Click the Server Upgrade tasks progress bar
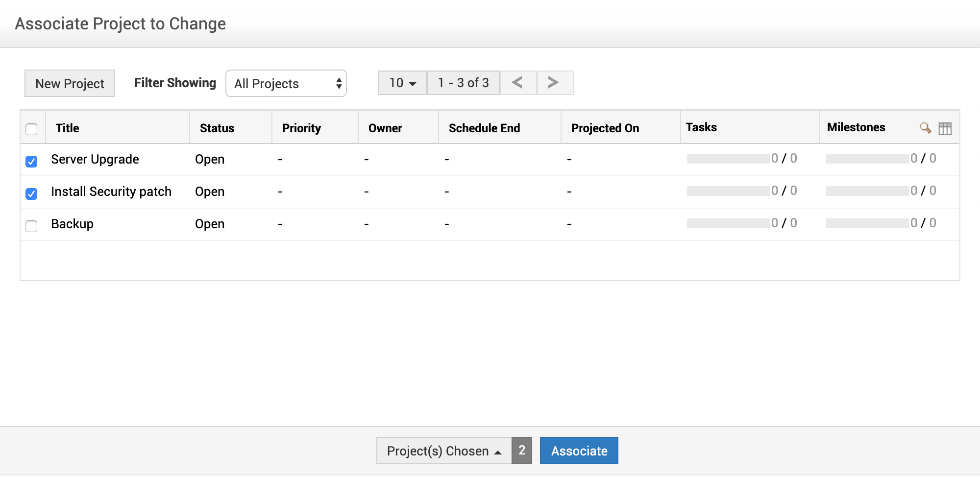Viewport: 980px width, 477px height. coord(728,159)
